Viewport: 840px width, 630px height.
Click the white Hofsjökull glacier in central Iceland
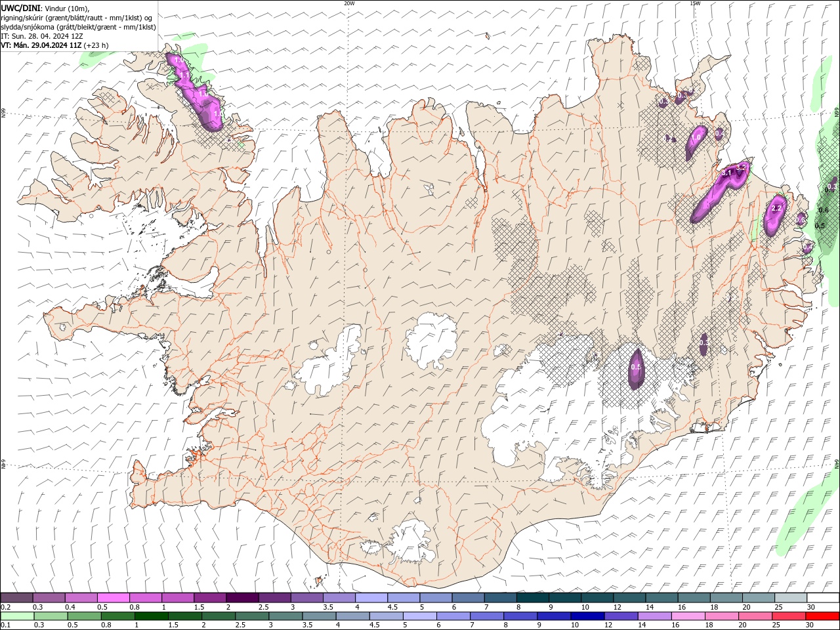click(431, 341)
